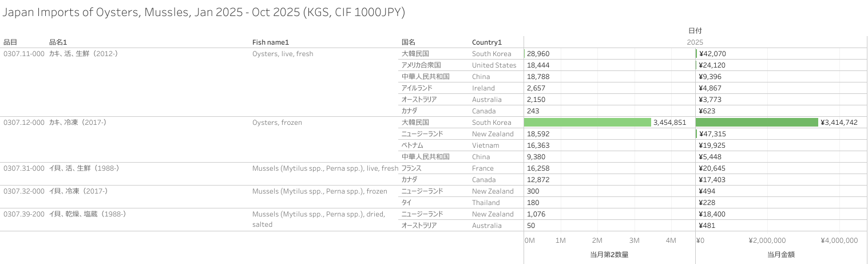Click the "Vietnam" country label
Image resolution: width=868 pixels, height=264 pixels.
(x=485, y=145)
